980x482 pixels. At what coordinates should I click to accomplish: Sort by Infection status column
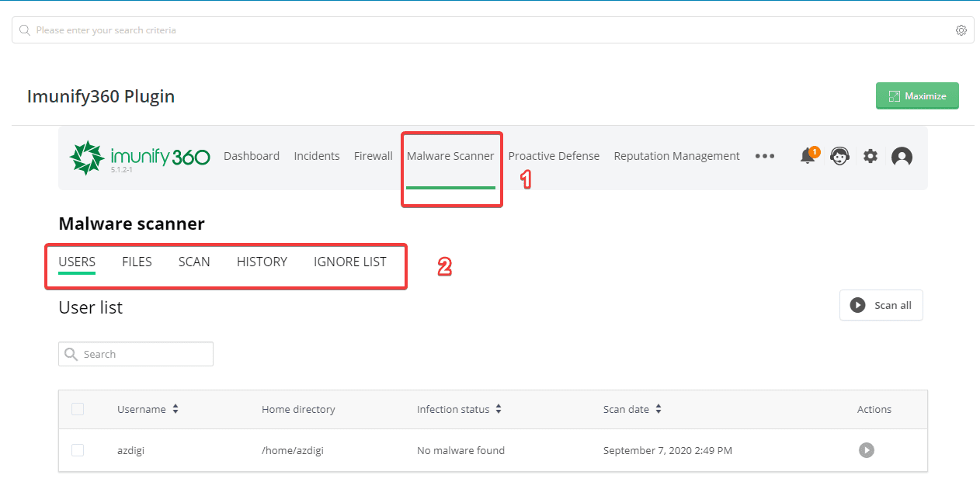point(499,409)
